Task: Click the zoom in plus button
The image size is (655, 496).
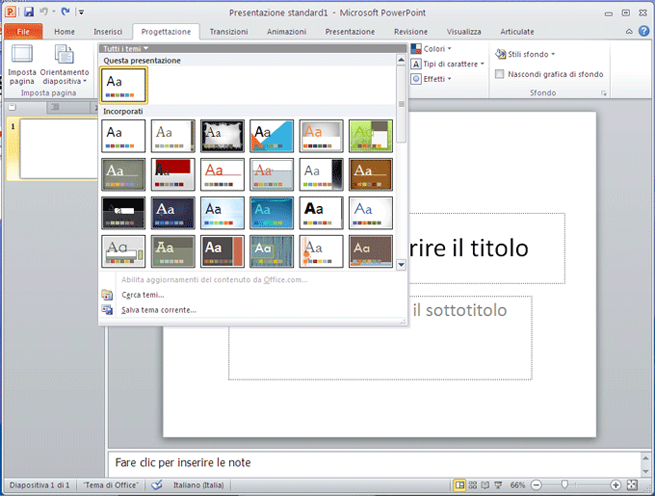Action: [615, 485]
